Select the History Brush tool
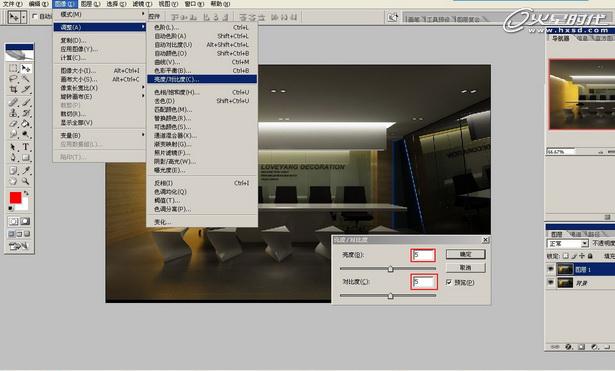 26,113
